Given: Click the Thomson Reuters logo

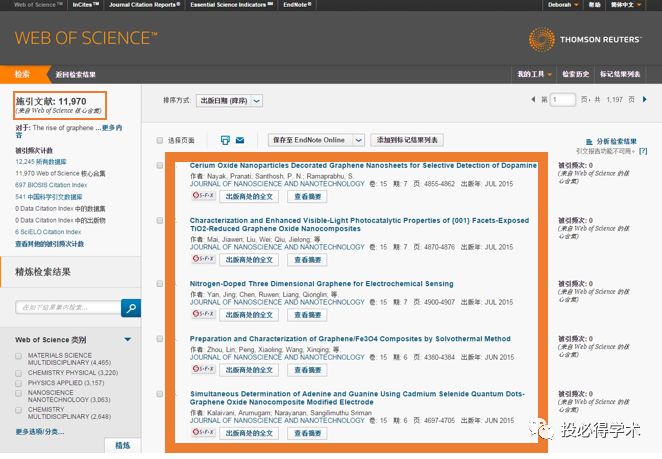Looking at the screenshot, I should coord(585,39).
